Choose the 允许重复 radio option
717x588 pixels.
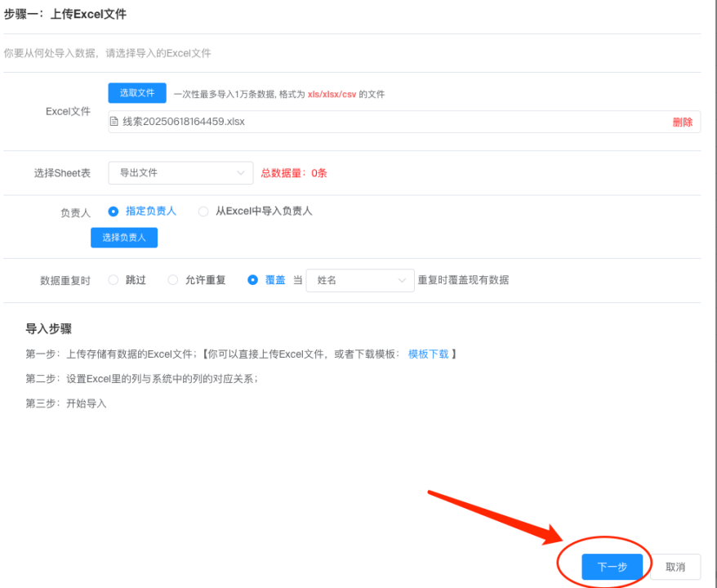click(172, 280)
